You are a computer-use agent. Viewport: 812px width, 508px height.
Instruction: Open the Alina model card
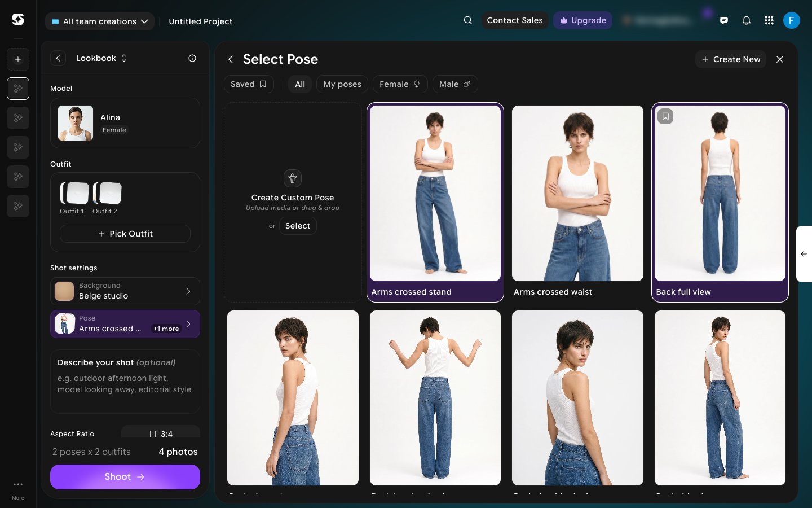tap(125, 123)
